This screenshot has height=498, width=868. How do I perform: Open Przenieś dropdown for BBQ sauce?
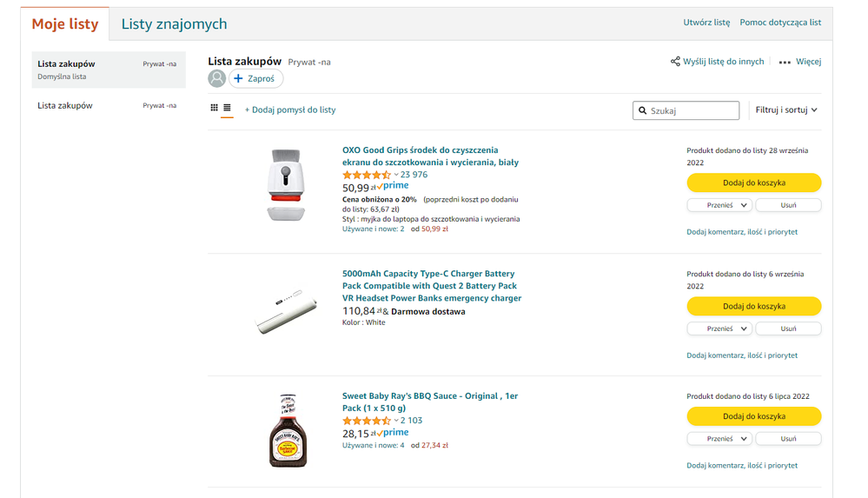pyautogui.click(x=719, y=439)
